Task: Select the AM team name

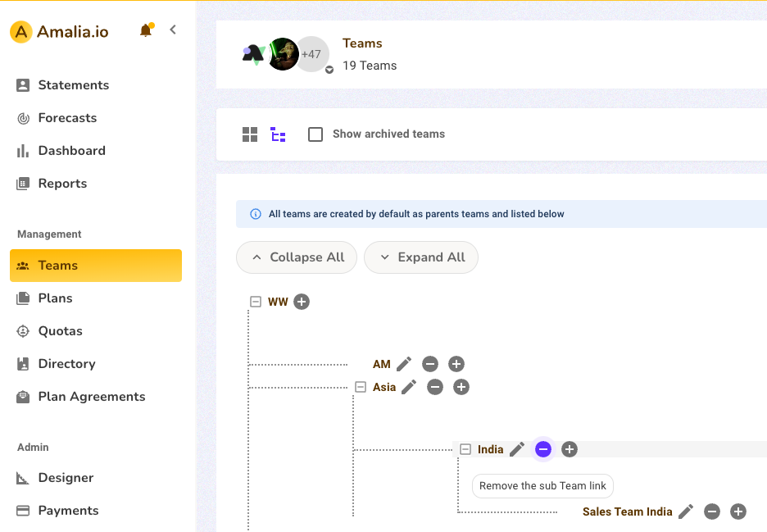Action: 382,364
